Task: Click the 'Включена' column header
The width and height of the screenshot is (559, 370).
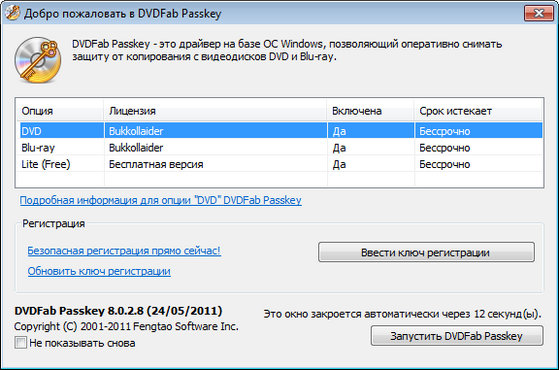Action: pos(370,111)
